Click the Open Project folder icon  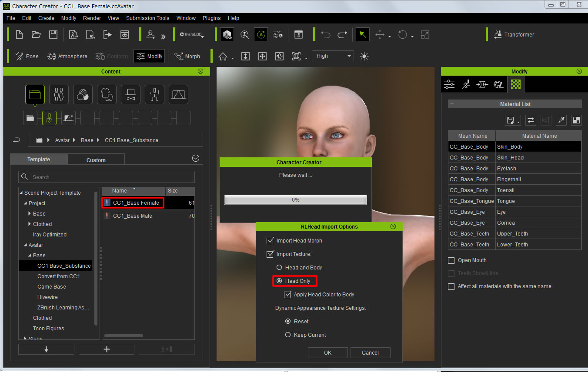[x=36, y=35]
